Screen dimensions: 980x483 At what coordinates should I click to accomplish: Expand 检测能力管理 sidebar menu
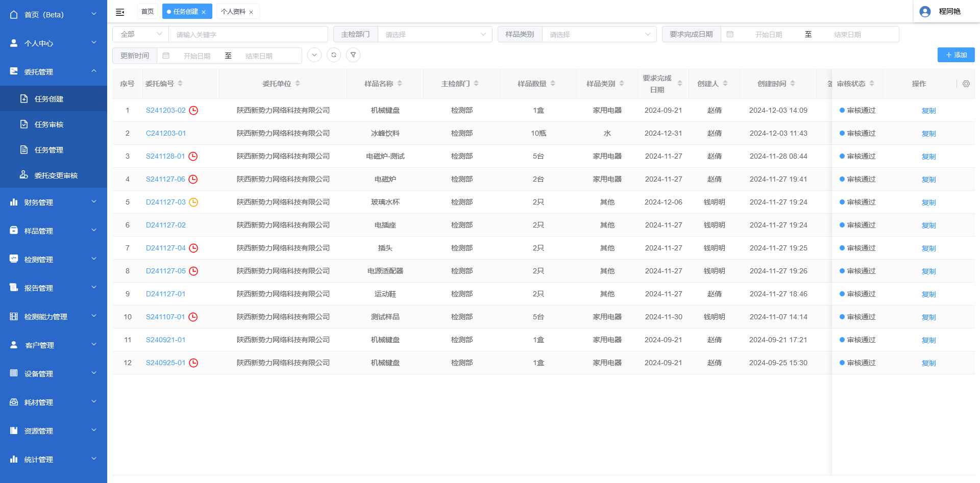[54, 316]
